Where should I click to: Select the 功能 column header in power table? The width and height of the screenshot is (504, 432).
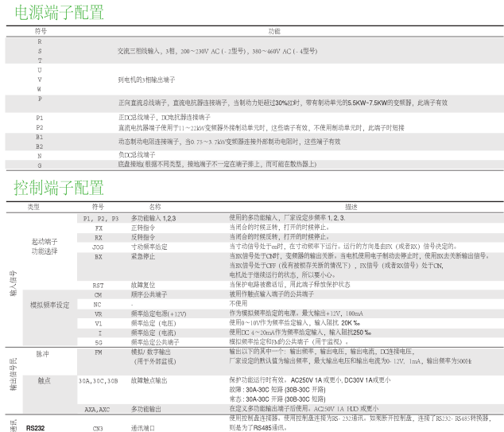point(274,30)
